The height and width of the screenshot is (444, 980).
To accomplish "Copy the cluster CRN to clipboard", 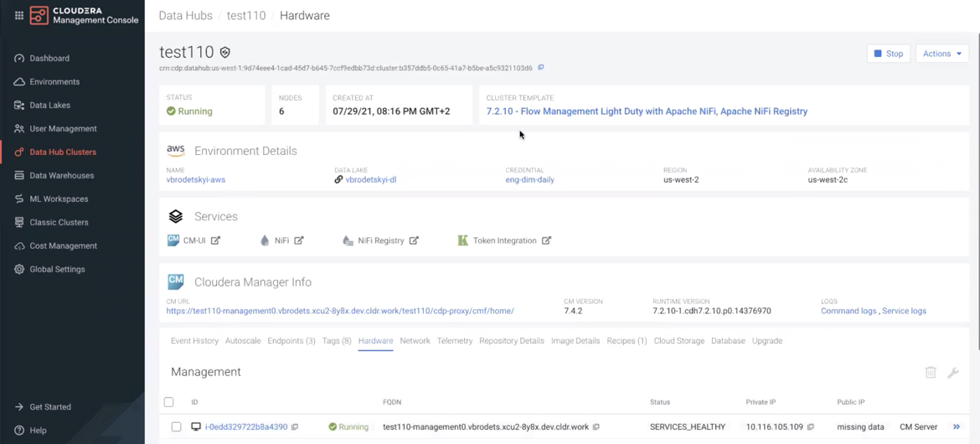I will (541, 68).
